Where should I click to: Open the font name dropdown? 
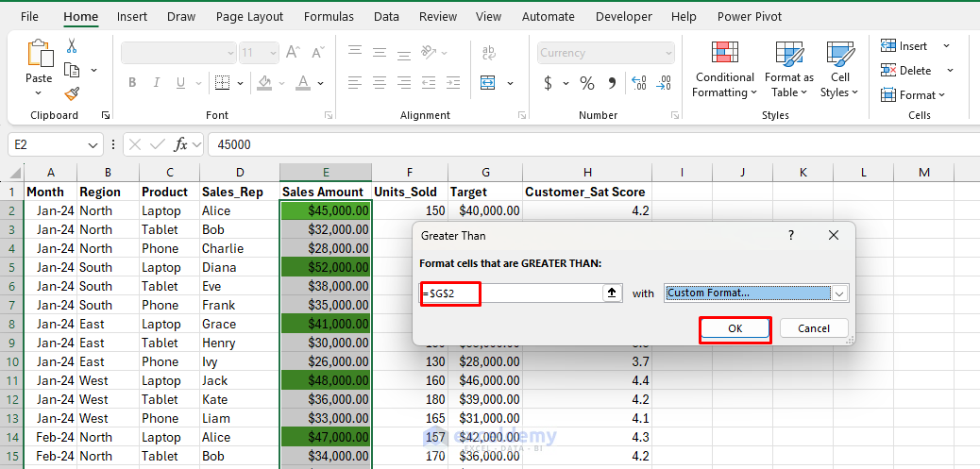[x=230, y=53]
